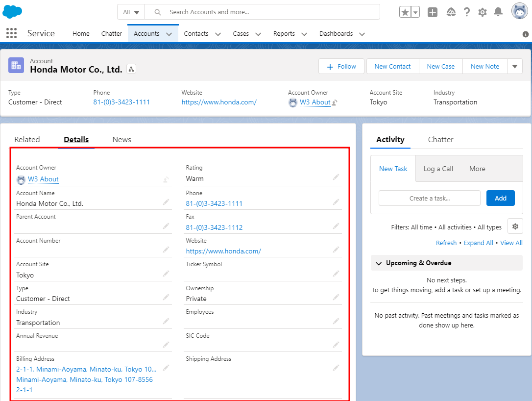Open the Help question mark icon

click(x=467, y=12)
